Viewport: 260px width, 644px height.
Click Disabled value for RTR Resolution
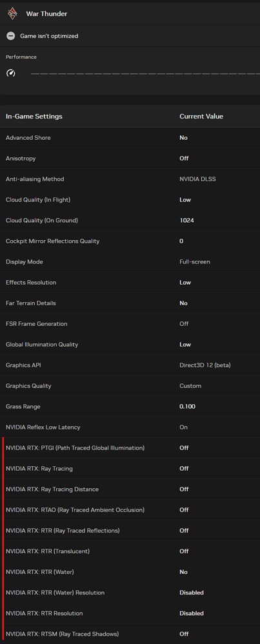192,613
